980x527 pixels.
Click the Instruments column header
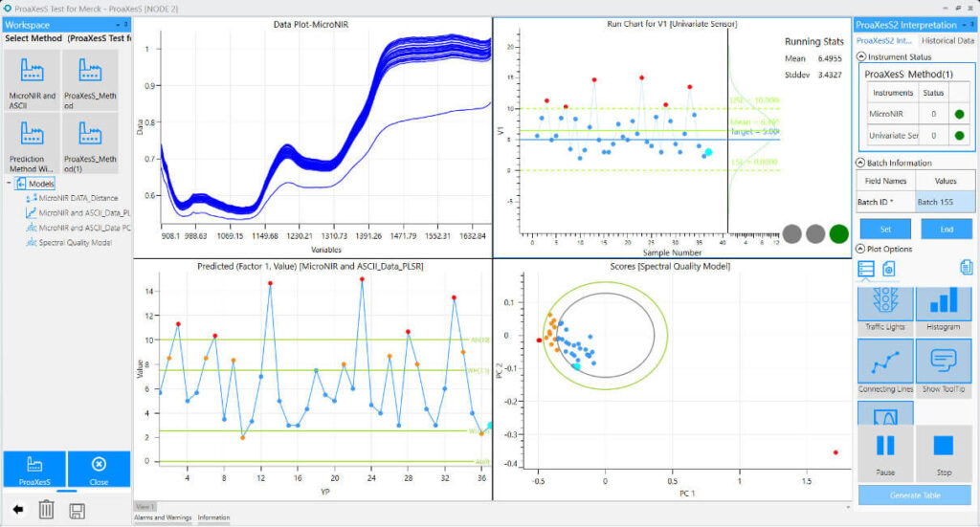(x=893, y=93)
